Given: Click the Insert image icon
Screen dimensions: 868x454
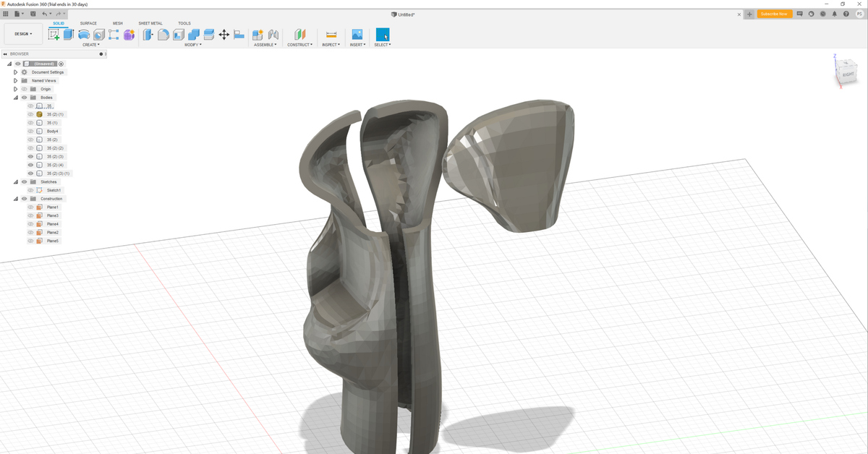Looking at the screenshot, I should [x=357, y=34].
